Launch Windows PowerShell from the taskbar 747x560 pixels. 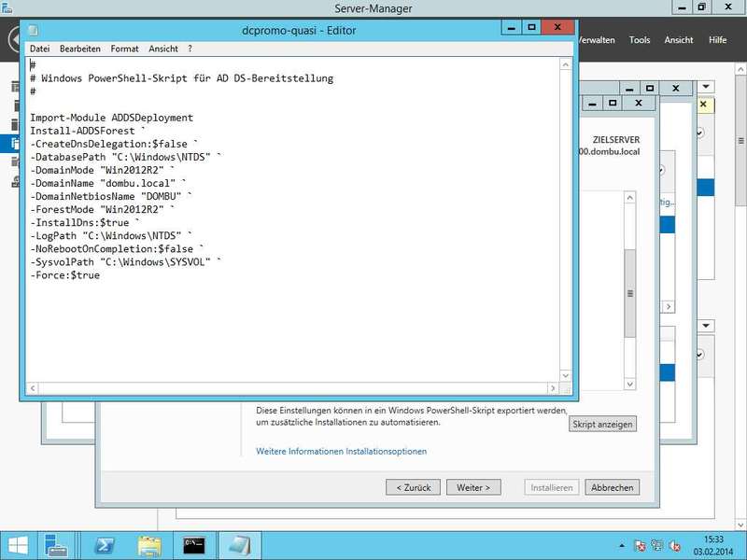click(105, 546)
